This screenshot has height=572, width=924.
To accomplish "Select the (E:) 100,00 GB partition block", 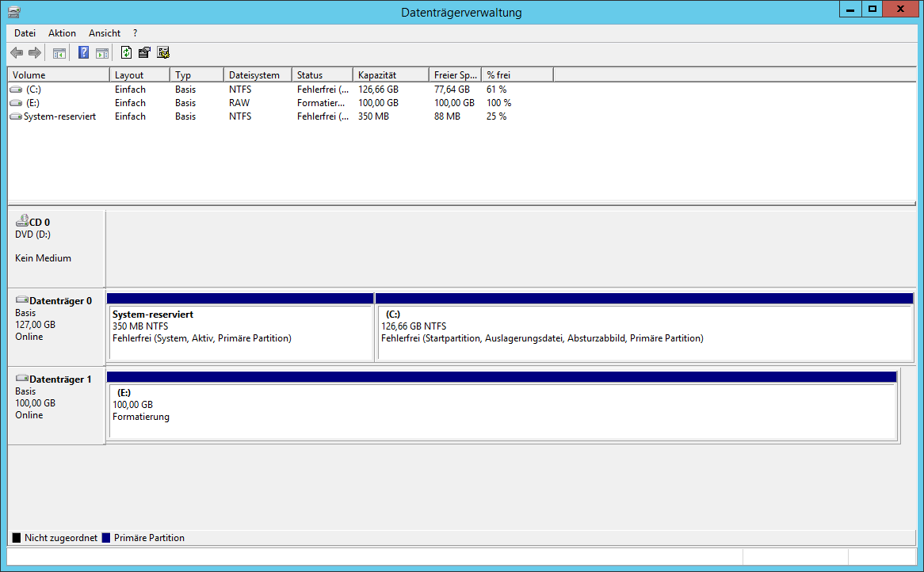I will click(502, 411).
